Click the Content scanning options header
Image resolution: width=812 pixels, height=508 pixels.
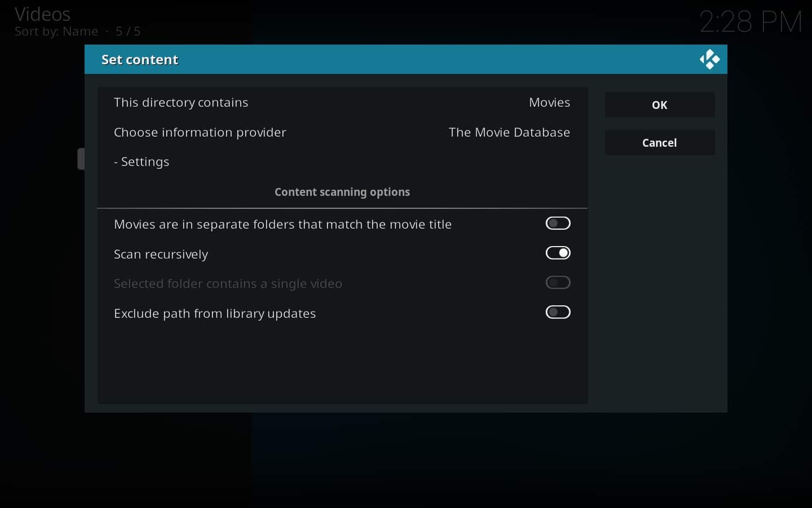[342, 192]
